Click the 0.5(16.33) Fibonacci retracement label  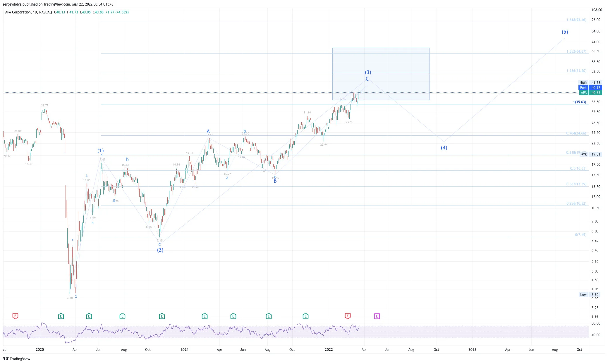click(x=578, y=168)
